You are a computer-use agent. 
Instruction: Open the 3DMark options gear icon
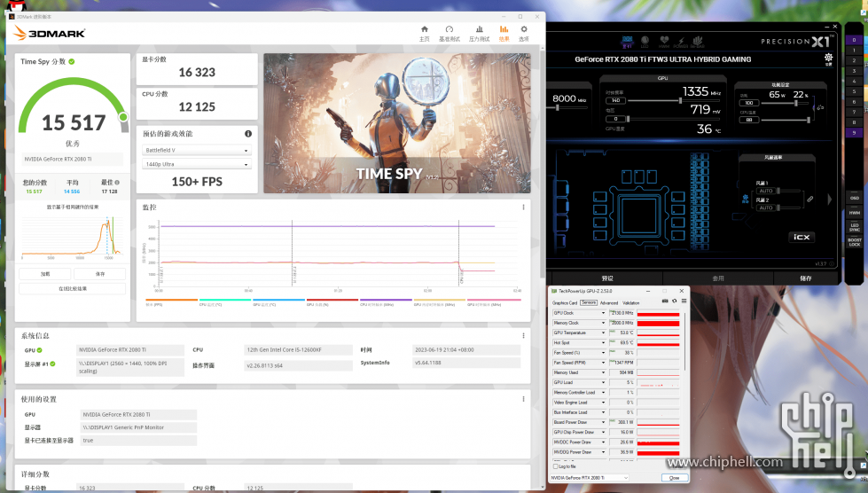click(524, 29)
